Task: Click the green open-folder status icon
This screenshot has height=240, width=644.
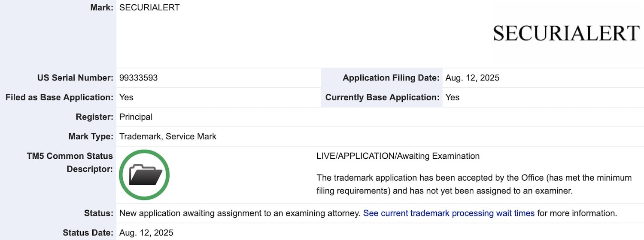Action: [x=144, y=175]
